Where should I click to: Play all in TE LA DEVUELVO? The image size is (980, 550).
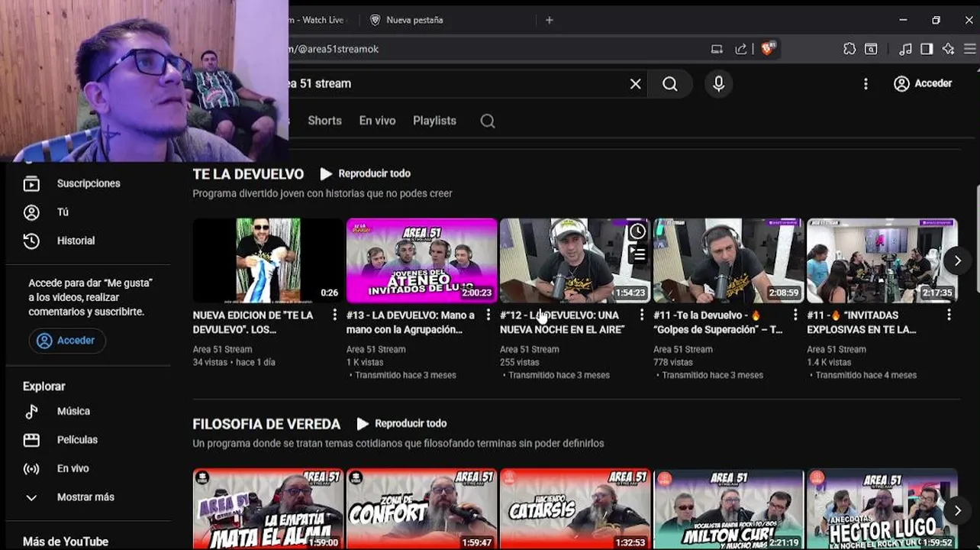[366, 173]
